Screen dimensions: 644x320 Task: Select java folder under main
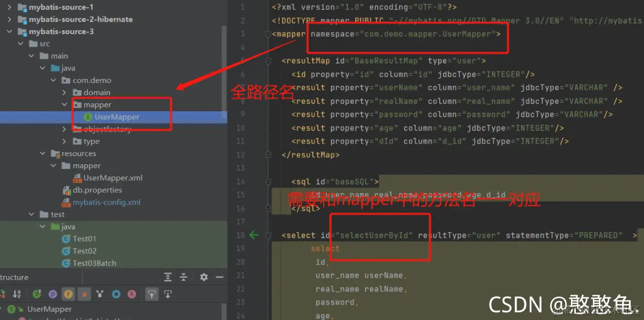coord(68,68)
